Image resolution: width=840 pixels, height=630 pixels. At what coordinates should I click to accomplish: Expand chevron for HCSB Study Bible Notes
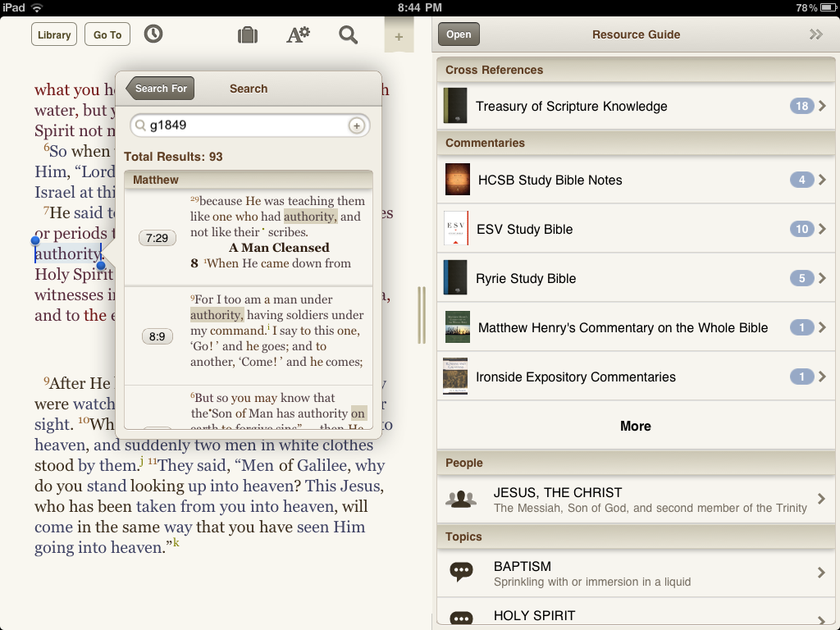point(822,180)
